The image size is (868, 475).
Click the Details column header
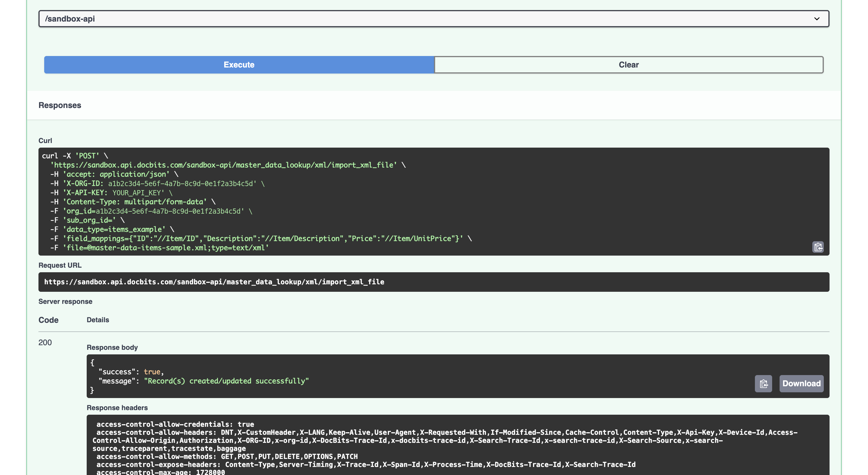[98, 320]
